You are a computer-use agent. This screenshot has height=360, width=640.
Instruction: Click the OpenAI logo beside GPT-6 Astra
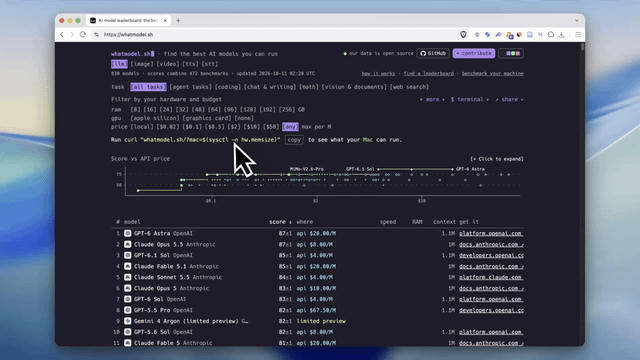[127, 233]
